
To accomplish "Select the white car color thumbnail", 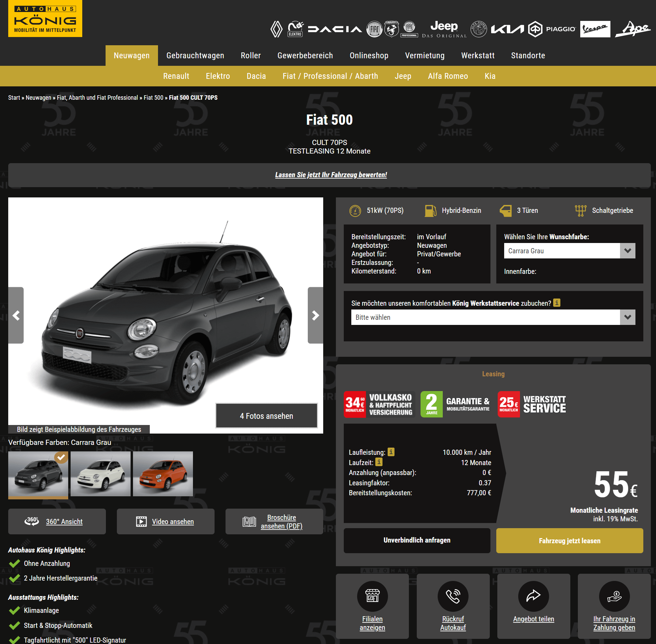I will pos(100,474).
